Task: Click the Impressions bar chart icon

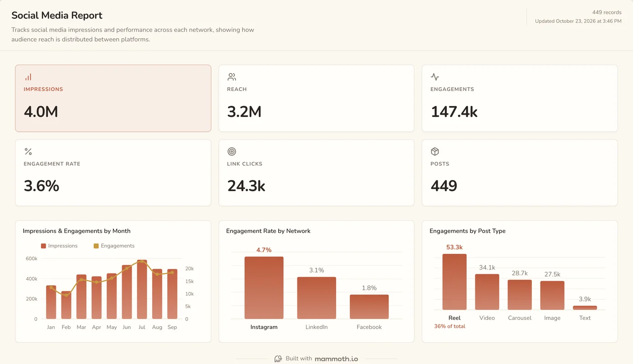Action: (x=28, y=77)
